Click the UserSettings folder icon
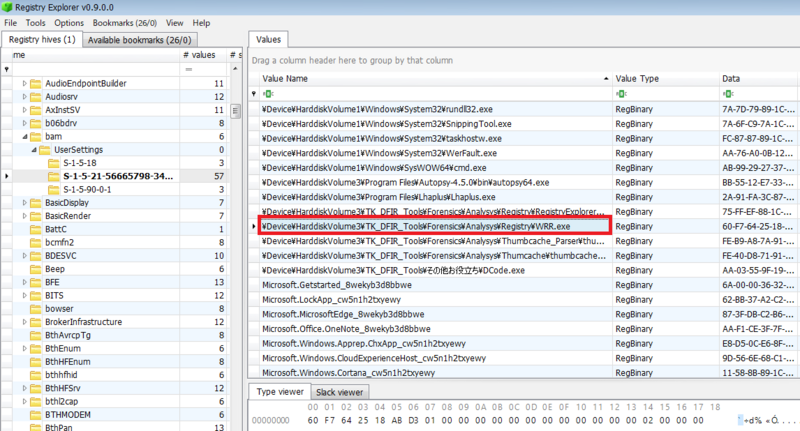Screen dimensions: 800x431 point(45,149)
